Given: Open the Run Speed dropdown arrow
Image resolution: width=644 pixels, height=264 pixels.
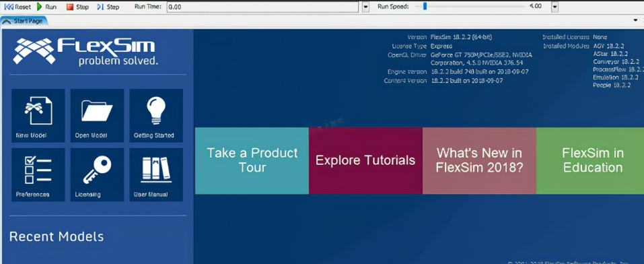Looking at the screenshot, I should 554,7.
